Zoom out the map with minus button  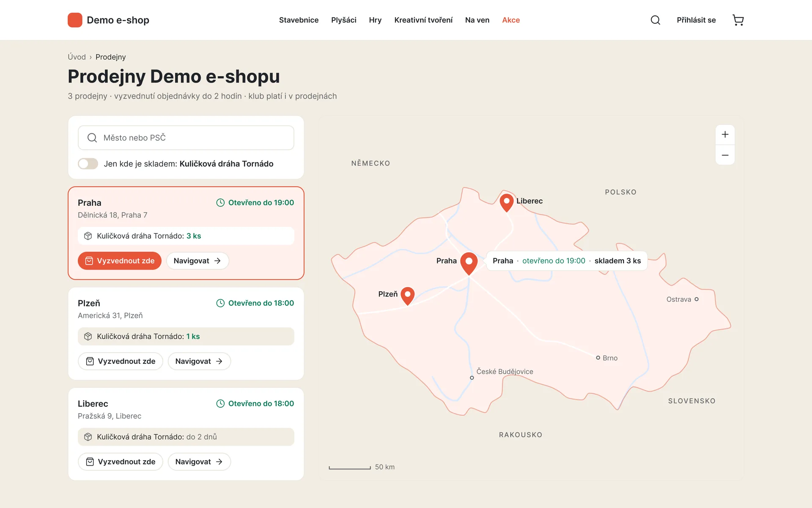[x=725, y=155]
